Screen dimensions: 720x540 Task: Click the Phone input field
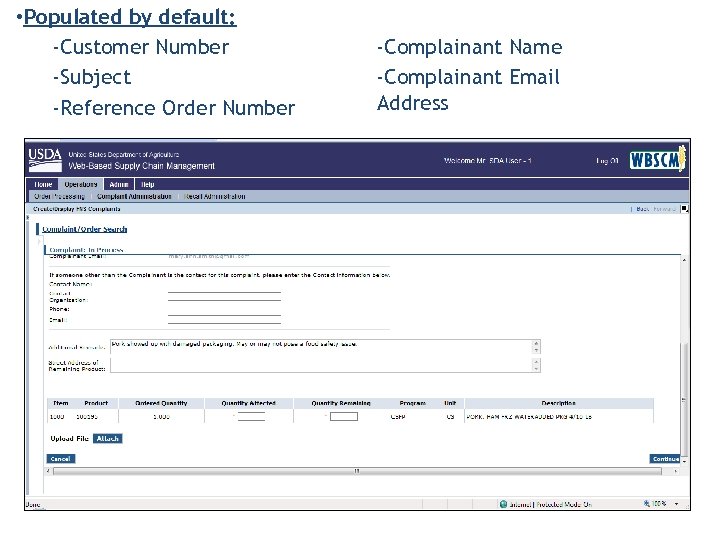pyautogui.click(x=224, y=311)
